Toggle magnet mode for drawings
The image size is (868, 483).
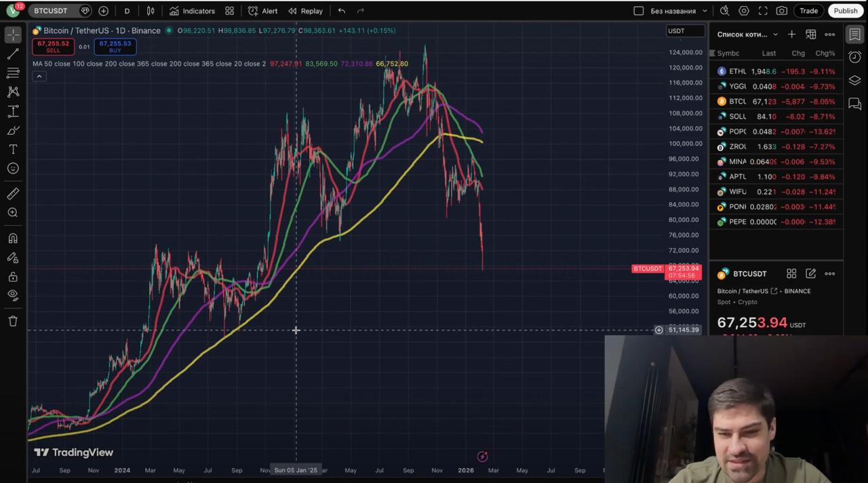coord(13,239)
